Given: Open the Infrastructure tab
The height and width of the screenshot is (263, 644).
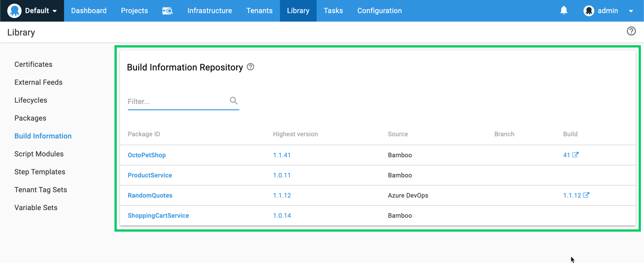Looking at the screenshot, I should (209, 10).
